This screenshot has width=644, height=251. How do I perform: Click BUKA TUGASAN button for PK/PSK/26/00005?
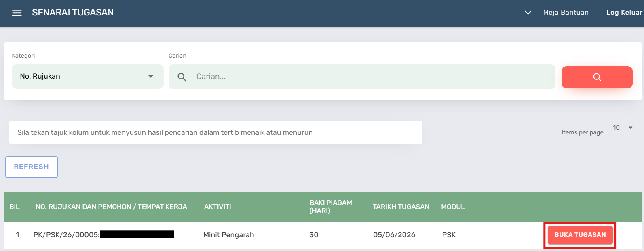coord(580,235)
